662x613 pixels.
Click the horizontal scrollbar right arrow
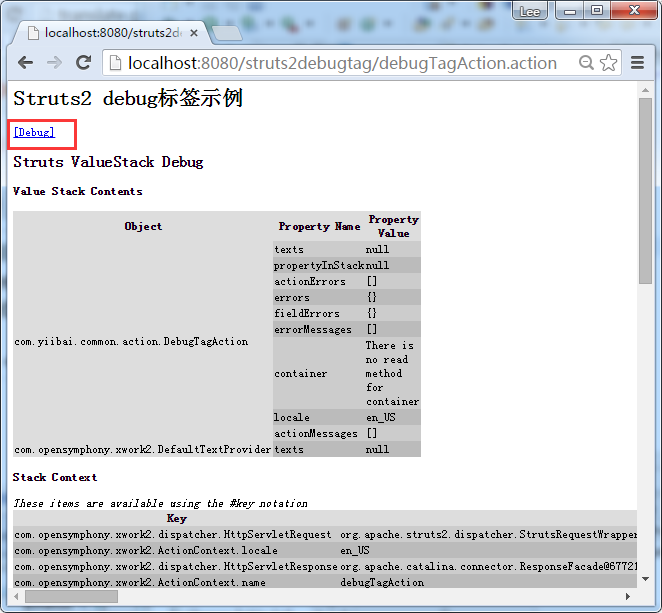point(628,596)
